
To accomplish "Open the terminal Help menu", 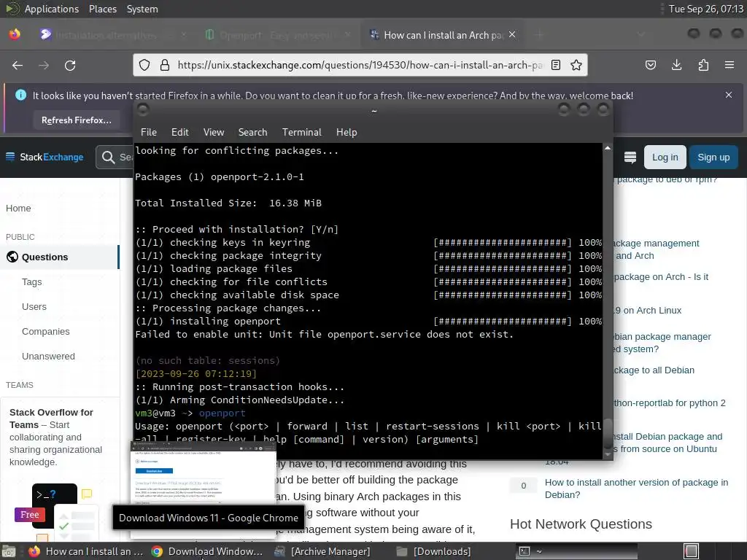I will [x=347, y=133].
